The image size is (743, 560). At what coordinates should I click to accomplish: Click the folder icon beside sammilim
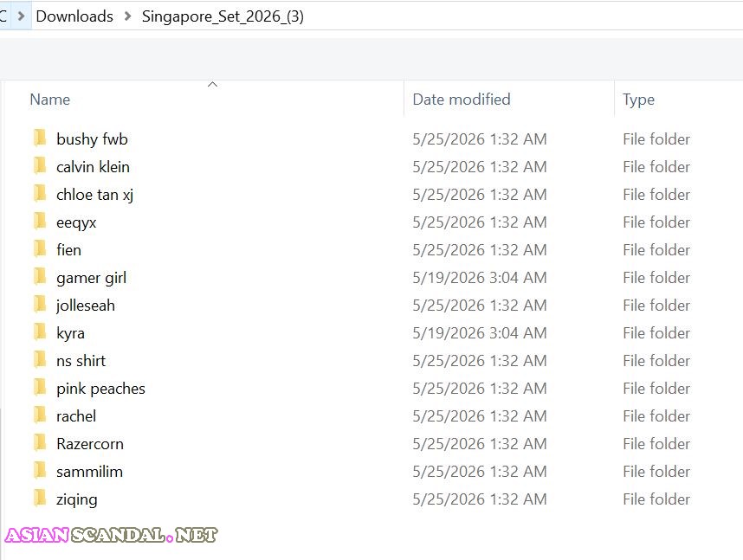coord(40,471)
